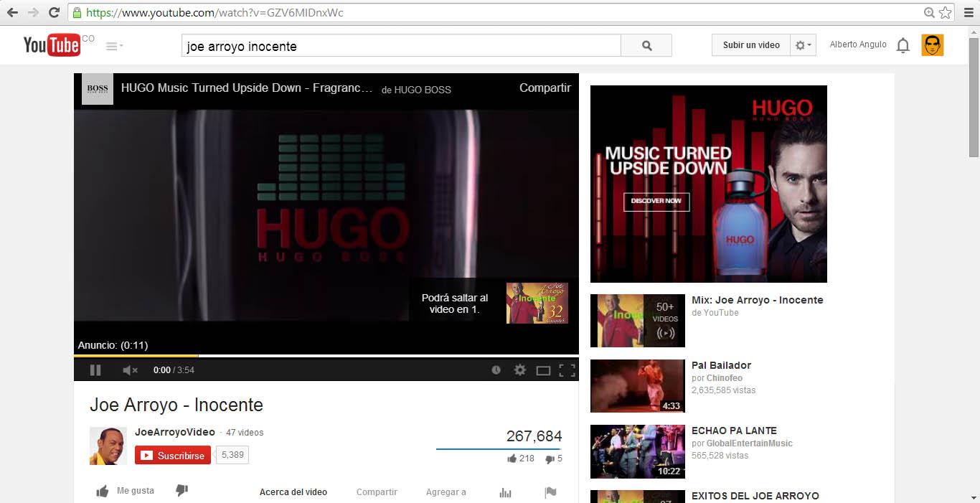Click the zoom magnifier in address bar

[930, 12]
